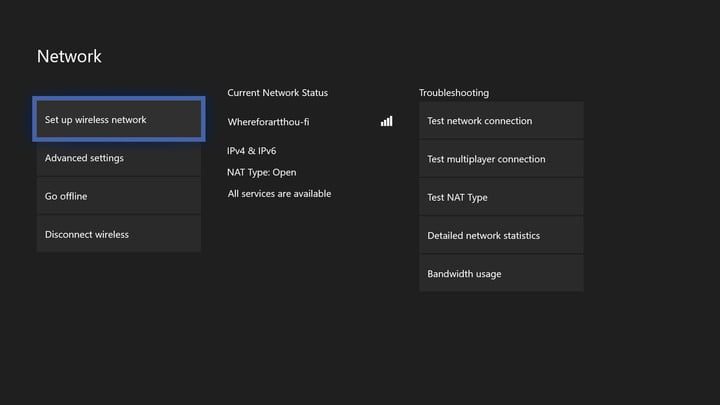This screenshot has height=405, width=720.
Task: Choose Go offline
Action: click(119, 196)
